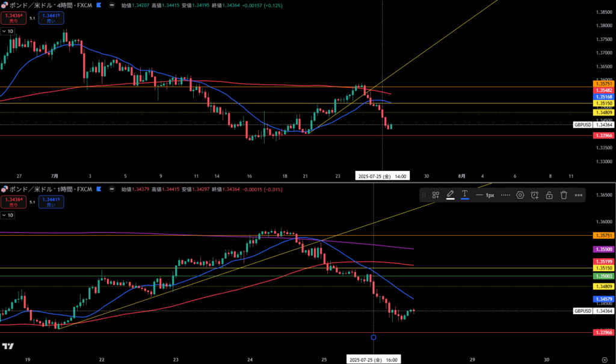Select the yellow 1.35150 price label in the 1-hour chart
616x364 pixels.
click(603, 268)
